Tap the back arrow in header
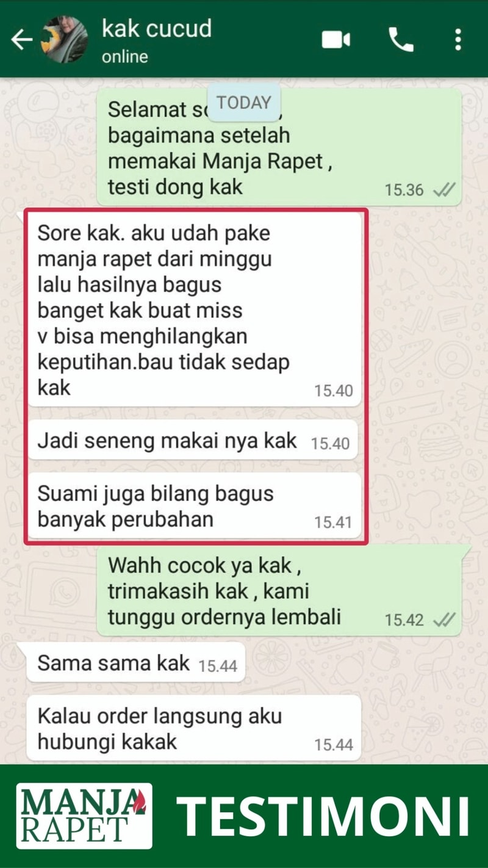This screenshot has width=488, height=868. [21, 40]
